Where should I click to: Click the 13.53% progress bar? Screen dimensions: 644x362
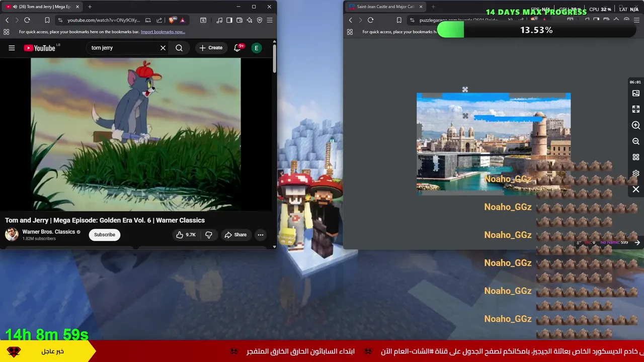536,30
